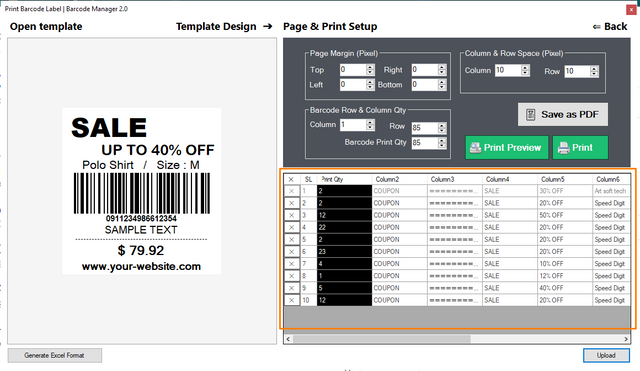Viewport: 640px width, 371px height.
Task: Change the Barcode Print Qty stepper
Action: pos(442,143)
